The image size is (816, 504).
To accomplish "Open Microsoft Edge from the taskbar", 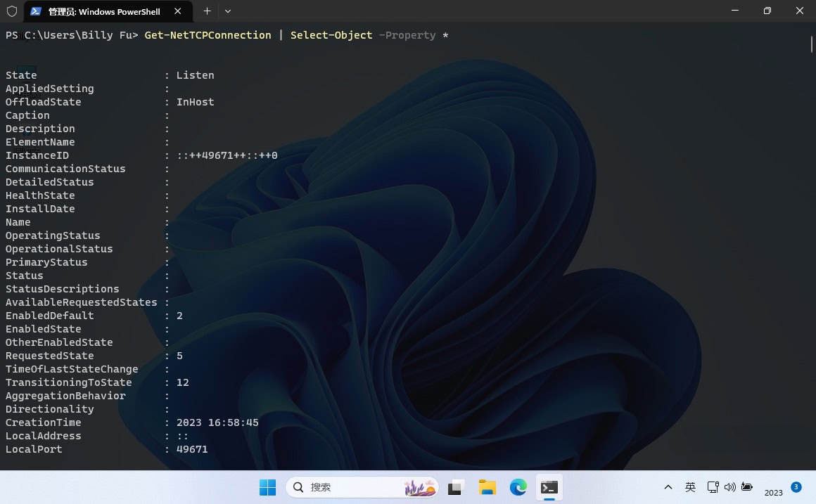I will pos(518,487).
